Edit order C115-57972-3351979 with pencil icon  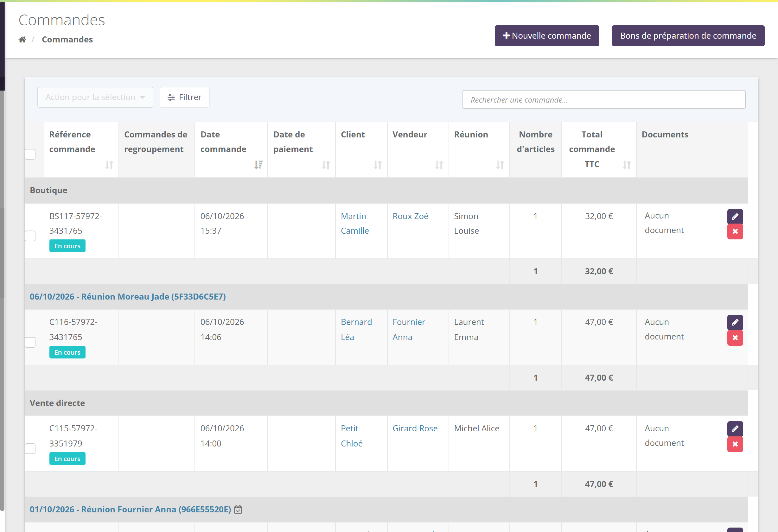point(735,429)
